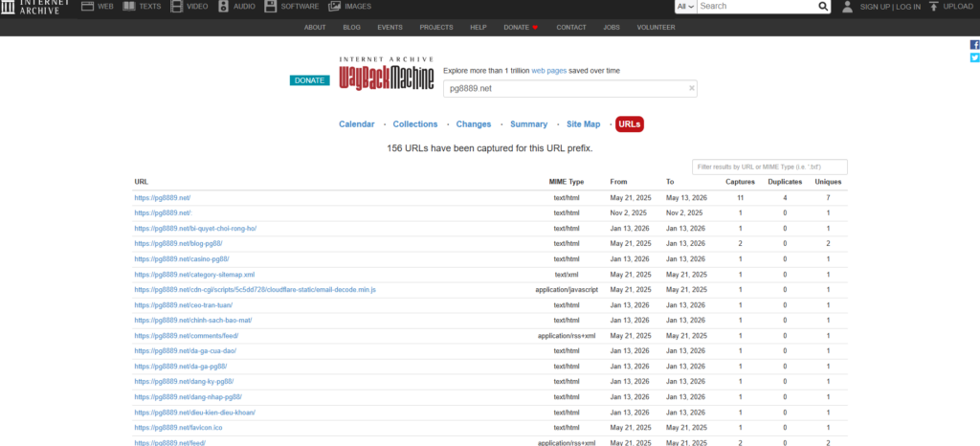The height and width of the screenshot is (446, 980).
Task: Sort by the From column header
Action: [x=617, y=182]
